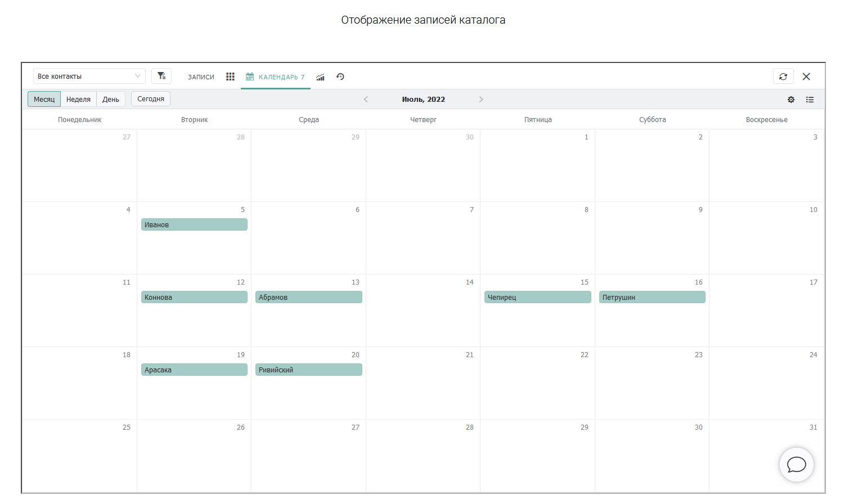The image size is (849, 504).
Task: Select the Месяц view
Action: tap(44, 99)
